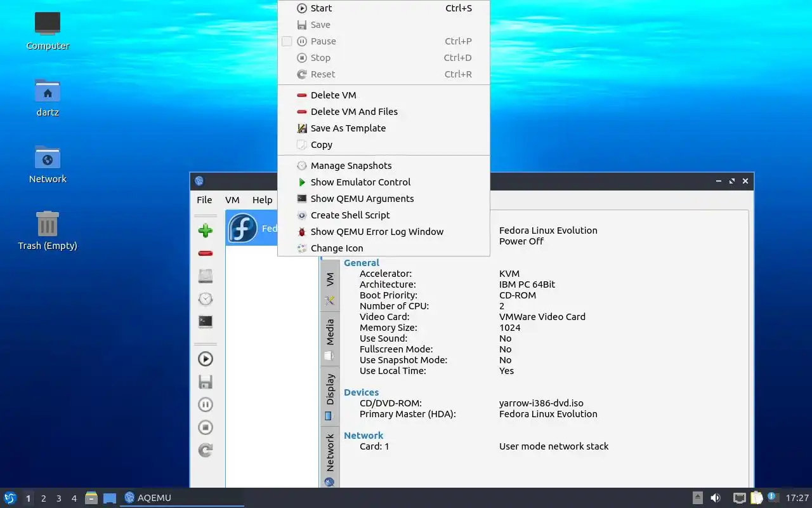
Task: Switch to workspace 2 in pager
Action: (43, 498)
